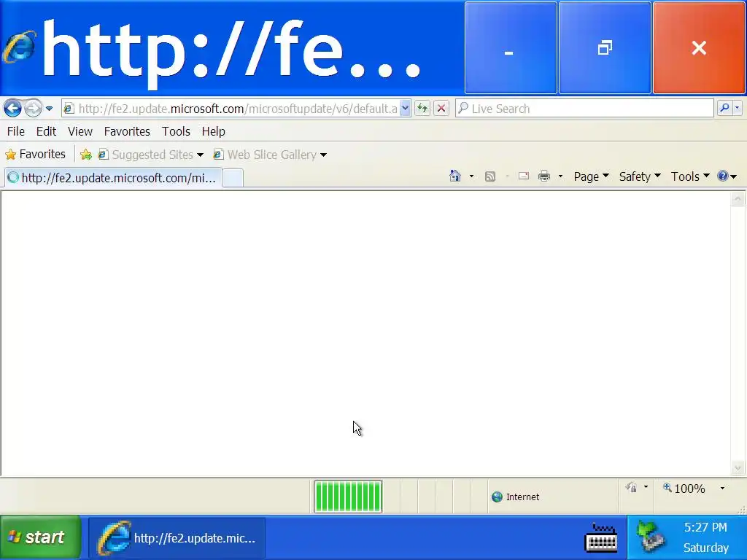Open the File menu

tap(16, 131)
